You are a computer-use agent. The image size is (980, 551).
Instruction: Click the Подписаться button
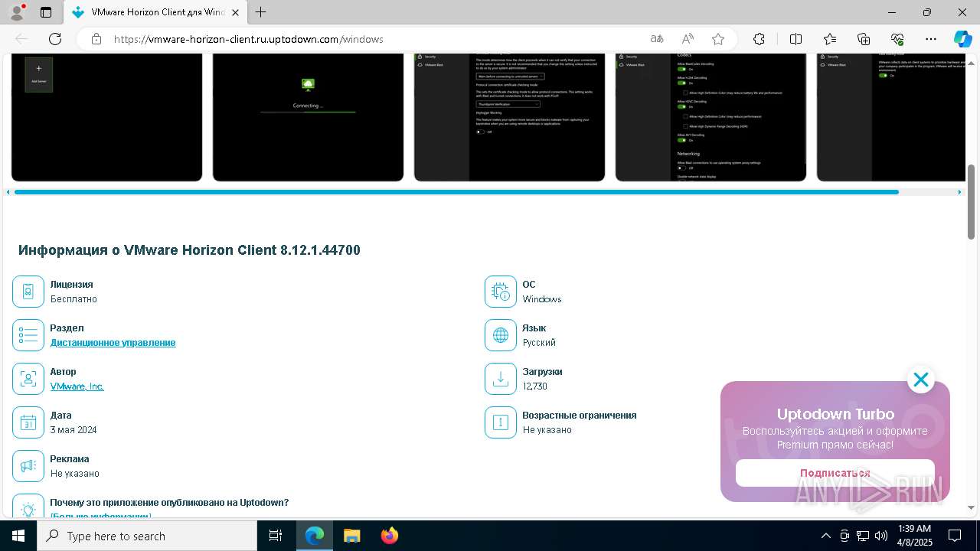(835, 473)
